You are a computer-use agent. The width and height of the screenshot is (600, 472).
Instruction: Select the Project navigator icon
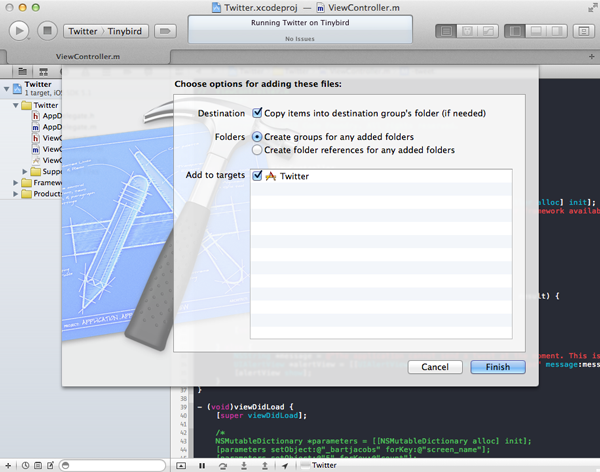(23, 71)
